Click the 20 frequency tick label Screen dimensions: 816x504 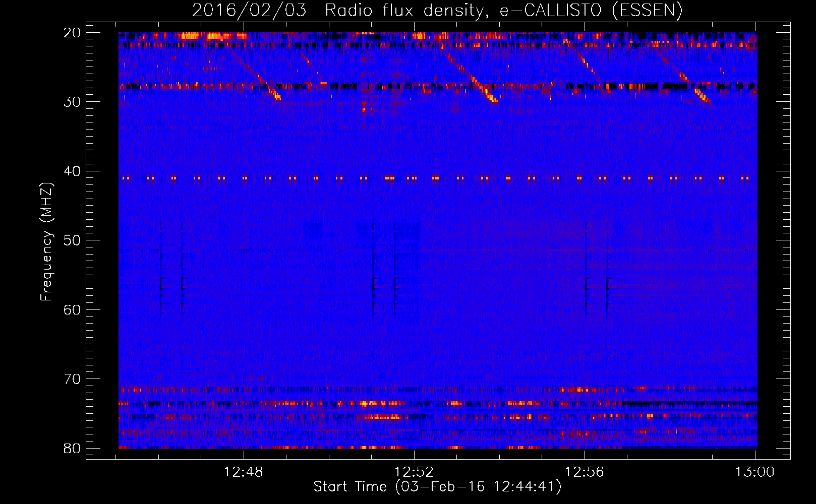tap(73, 33)
